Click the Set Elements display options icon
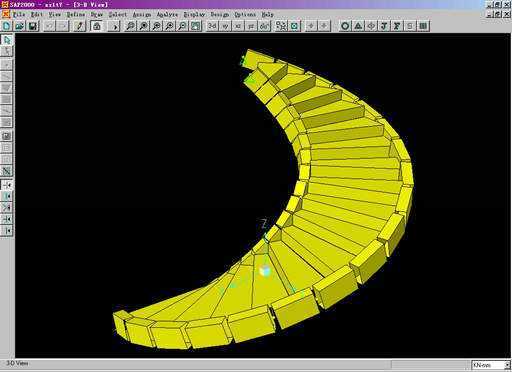Image resolution: width=512 pixels, height=372 pixels. (281, 26)
